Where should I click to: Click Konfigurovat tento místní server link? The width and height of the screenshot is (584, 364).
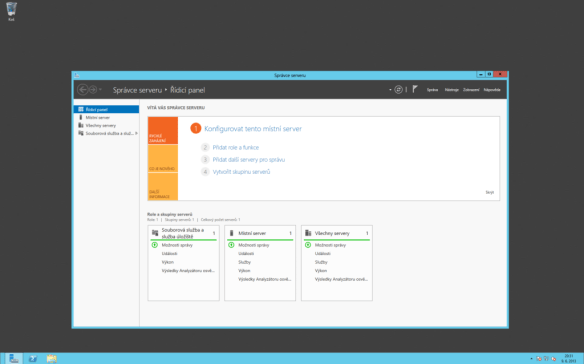click(x=253, y=129)
